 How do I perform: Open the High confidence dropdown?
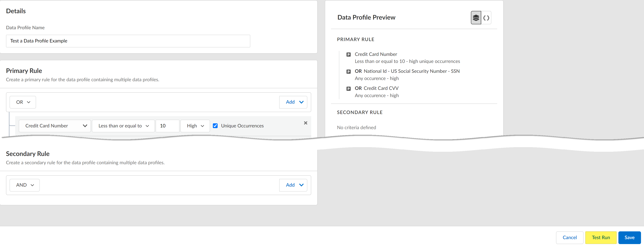click(x=195, y=126)
